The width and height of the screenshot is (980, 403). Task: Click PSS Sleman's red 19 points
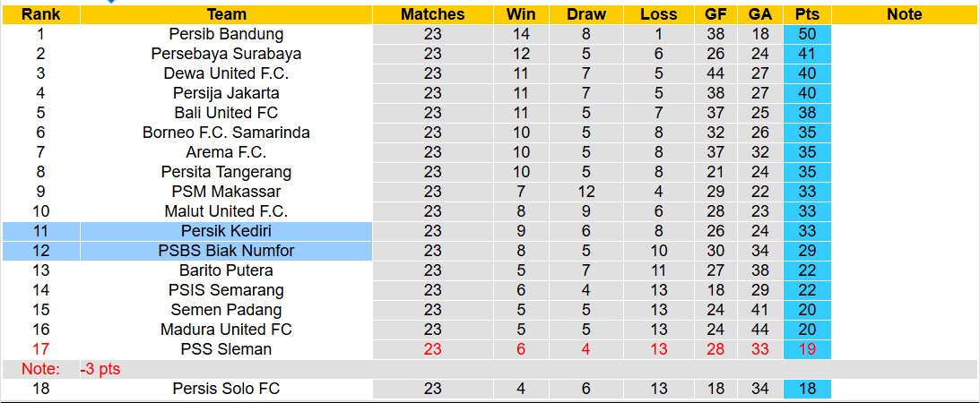(807, 349)
